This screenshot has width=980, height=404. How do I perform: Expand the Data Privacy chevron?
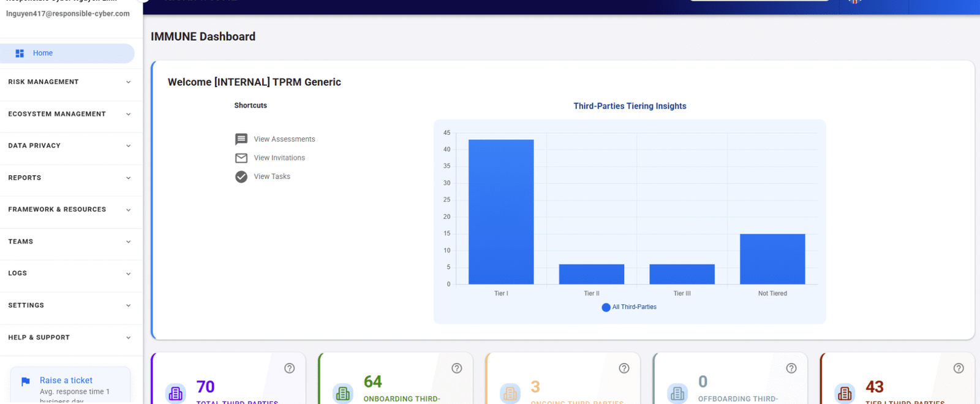[x=128, y=146]
